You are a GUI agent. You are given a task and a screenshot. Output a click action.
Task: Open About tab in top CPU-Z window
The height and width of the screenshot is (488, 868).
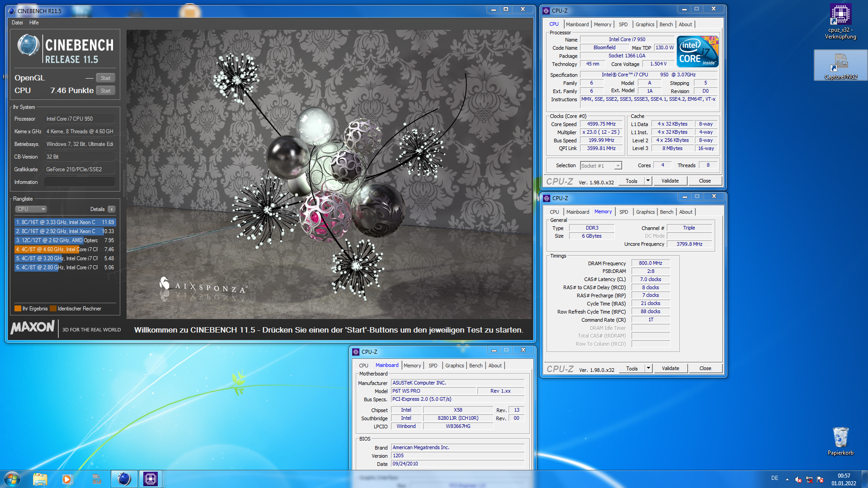click(685, 24)
